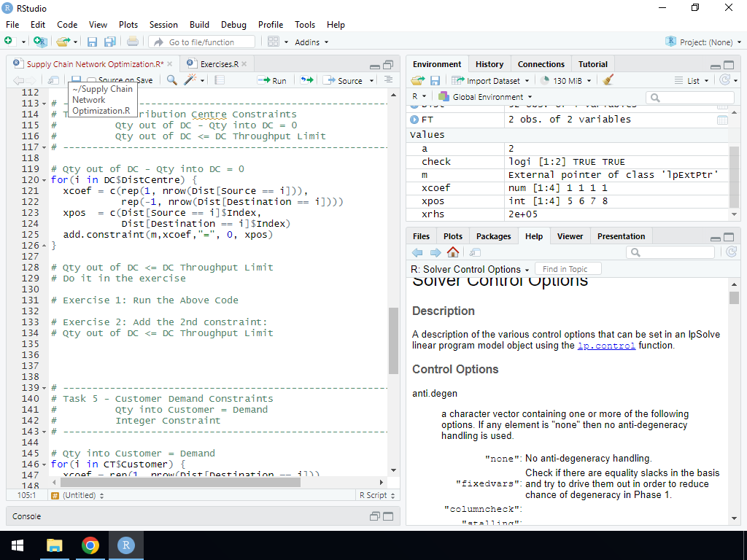Click the broom icon to clear the environment
The width and height of the screenshot is (747, 560).
pos(609,80)
